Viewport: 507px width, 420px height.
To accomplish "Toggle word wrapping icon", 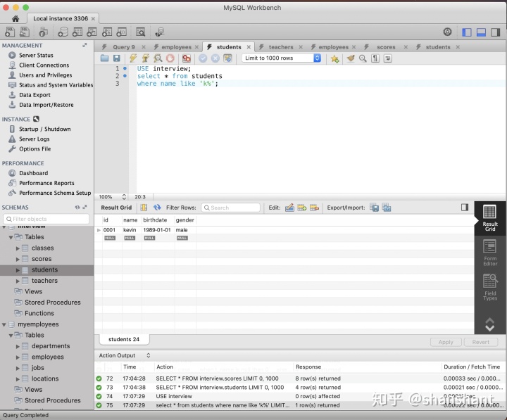I will (388, 58).
